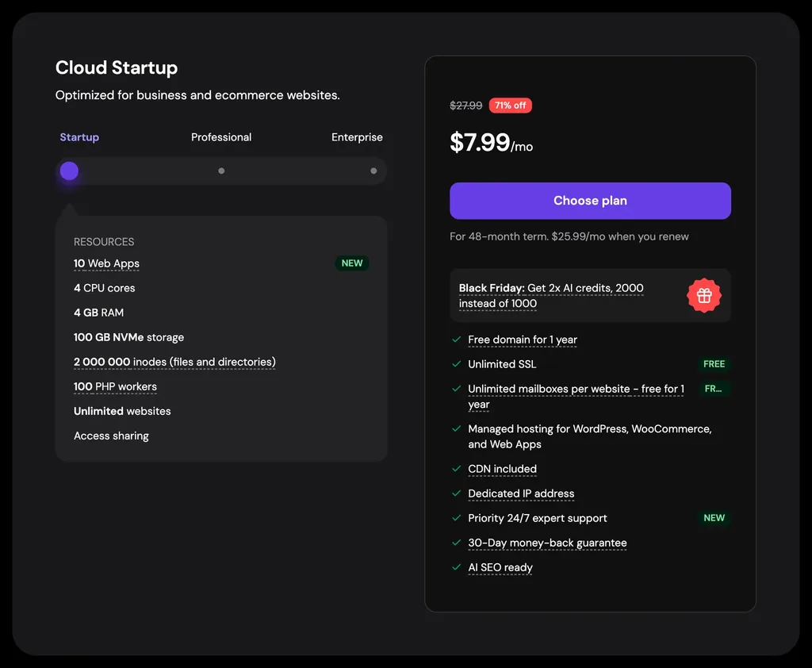Move slider to the Enterprise dot

[373, 171]
